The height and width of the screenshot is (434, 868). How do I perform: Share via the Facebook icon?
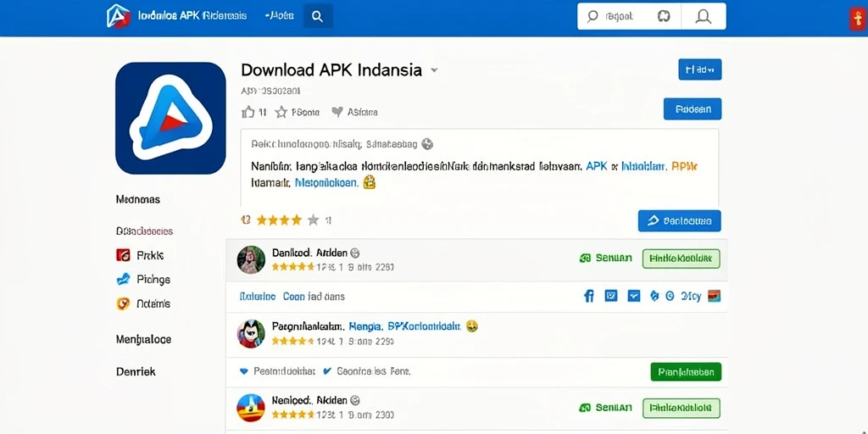click(x=589, y=296)
